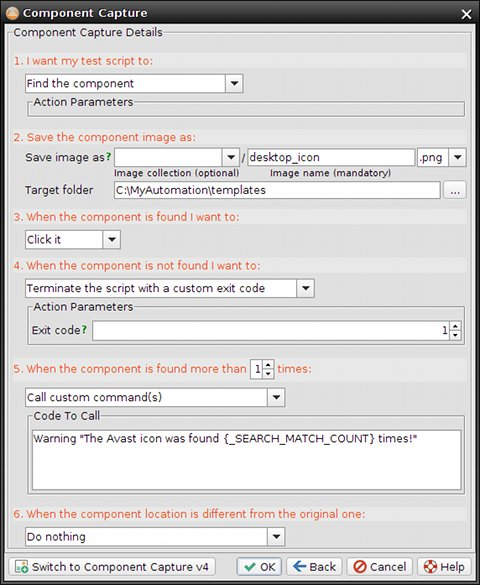Open Help with the lifebuoy button
The height and width of the screenshot is (585, 480).
pos(444,567)
